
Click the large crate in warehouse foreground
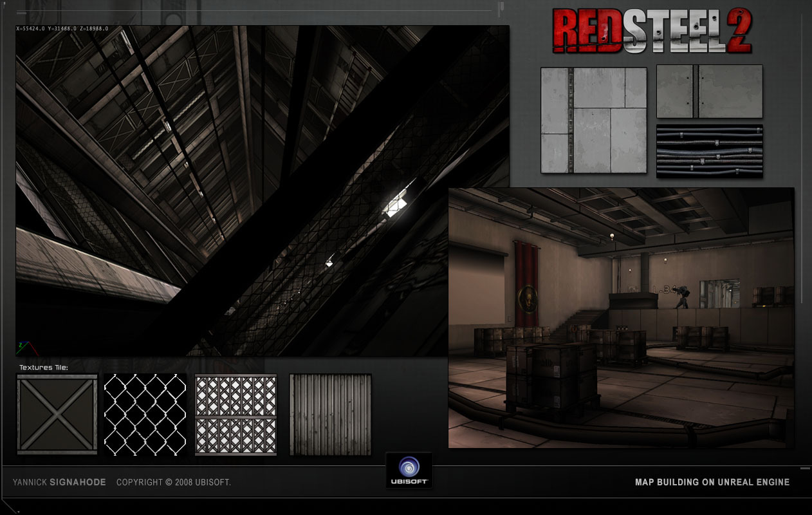click(552, 377)
